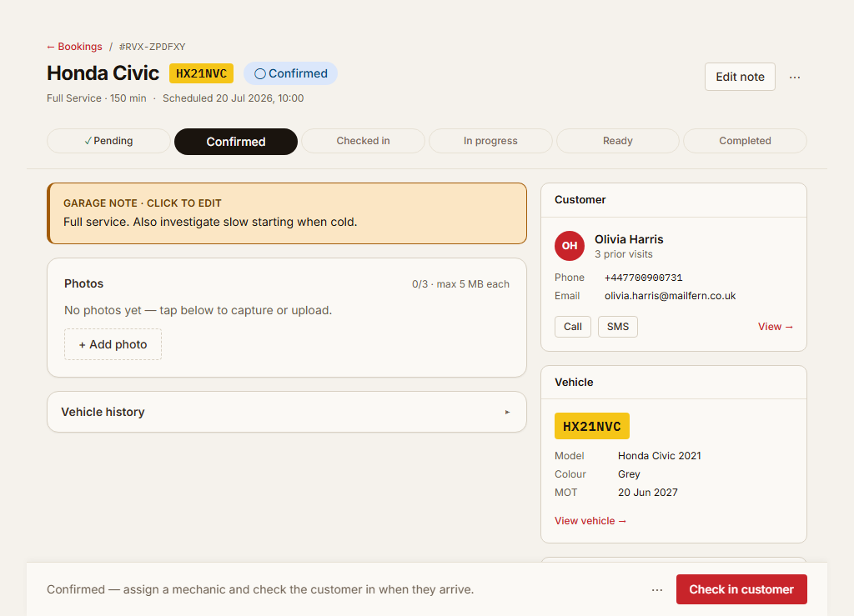Click Check in customer button
The width and height of the screenshot is (854, 616).
(741, 589)
